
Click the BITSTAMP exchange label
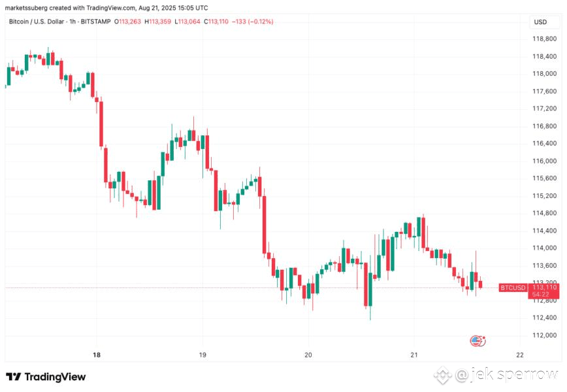click(x=95, y=22)
